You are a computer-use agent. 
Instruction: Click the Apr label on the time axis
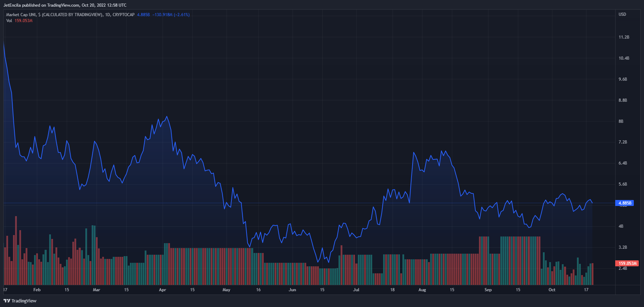pos(162,290)
